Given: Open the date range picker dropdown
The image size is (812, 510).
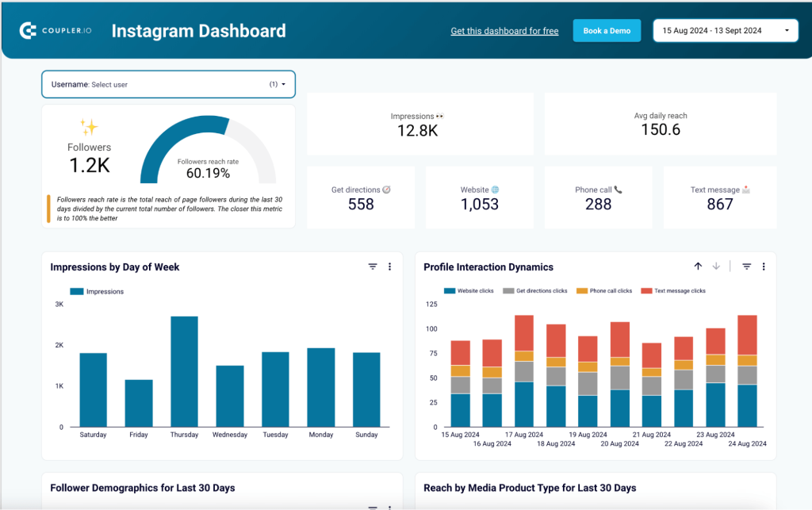Looking at the screenshot, I should tap(725, 29).
